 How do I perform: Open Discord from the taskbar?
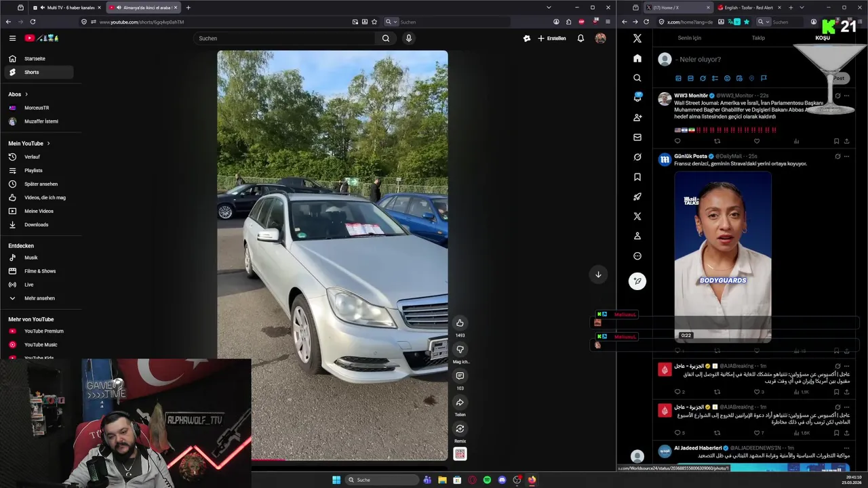[502, 480]
